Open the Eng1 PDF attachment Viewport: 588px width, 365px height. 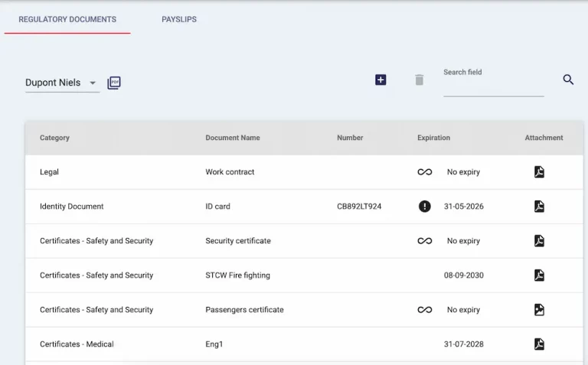point(539,344)
